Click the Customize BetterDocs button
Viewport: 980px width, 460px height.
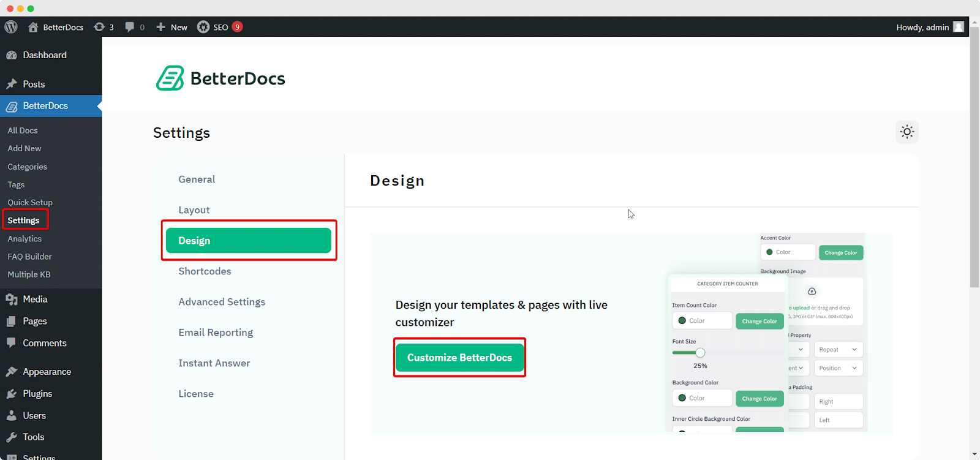pyautogui.click(x=459, y=358)
